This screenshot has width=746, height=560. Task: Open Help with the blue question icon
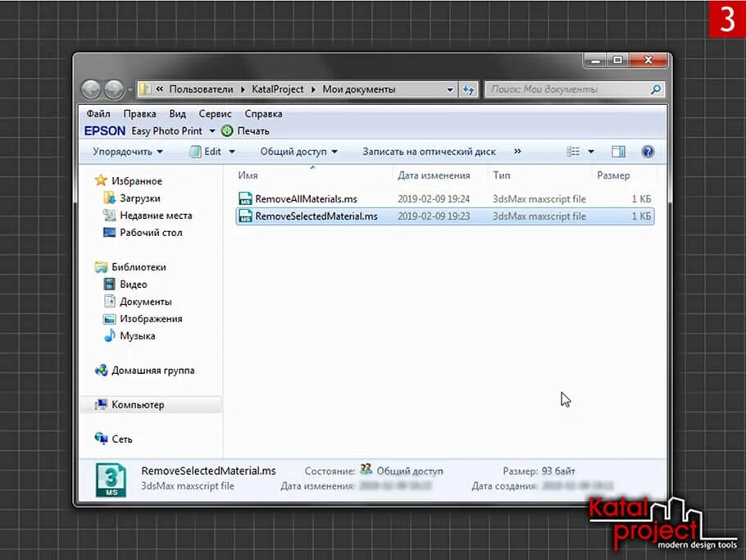(x=648, y=152)
